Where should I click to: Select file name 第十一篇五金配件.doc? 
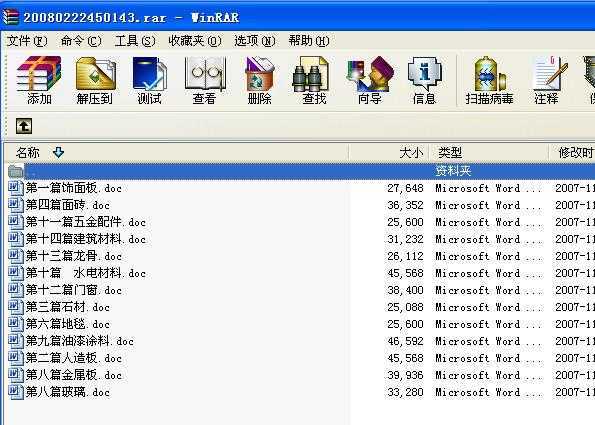[x=86, y=222]
